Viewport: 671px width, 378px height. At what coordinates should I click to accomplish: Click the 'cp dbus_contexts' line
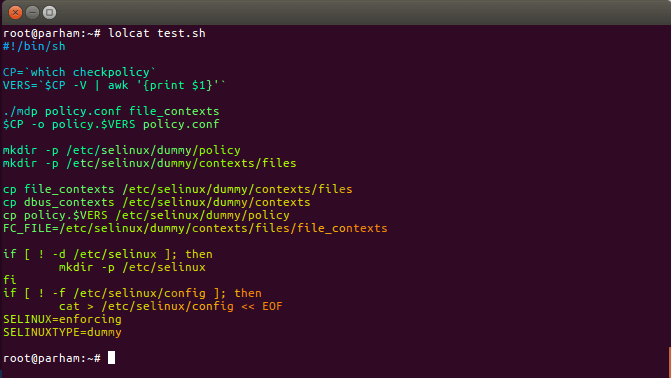[x=157, y=202]
